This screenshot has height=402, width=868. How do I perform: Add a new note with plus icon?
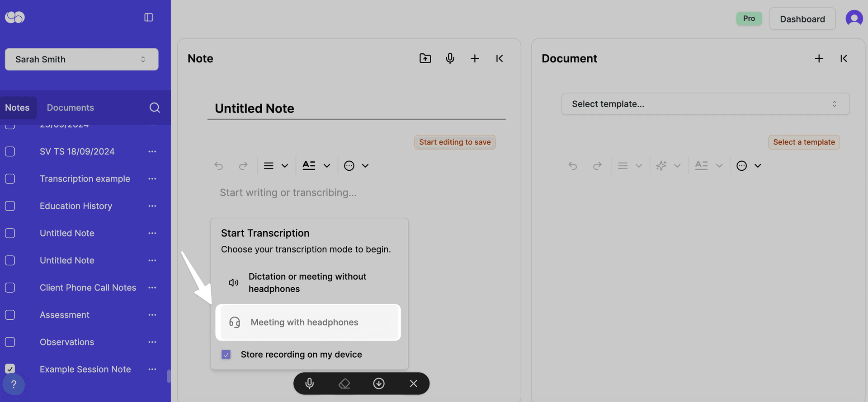[x=475, y=58]
